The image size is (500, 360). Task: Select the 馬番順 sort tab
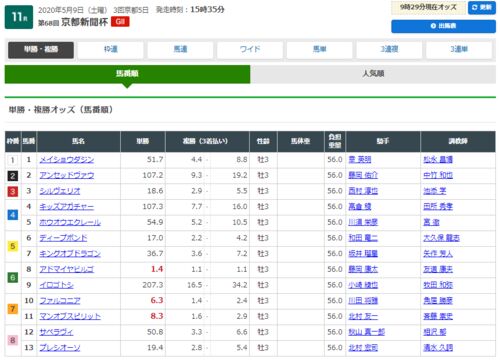(127, 74)
